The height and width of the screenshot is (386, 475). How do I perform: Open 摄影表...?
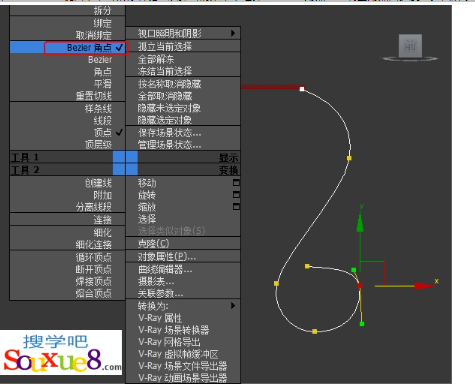(x=183, y=282)
